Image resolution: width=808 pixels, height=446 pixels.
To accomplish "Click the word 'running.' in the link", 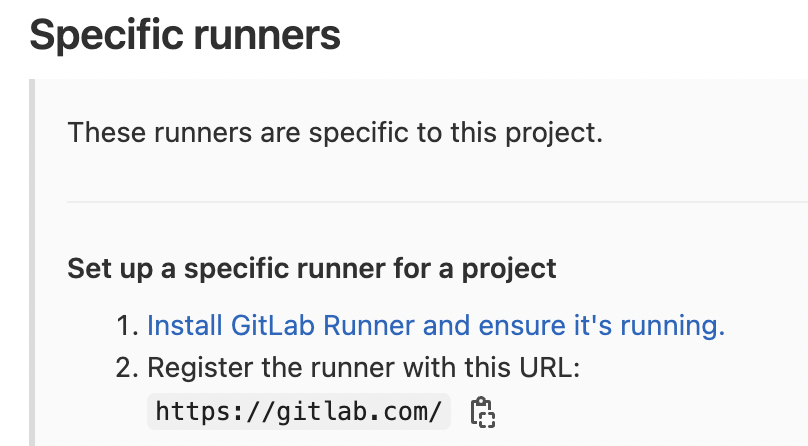I will pyautogui.click(x=672, y=325).
